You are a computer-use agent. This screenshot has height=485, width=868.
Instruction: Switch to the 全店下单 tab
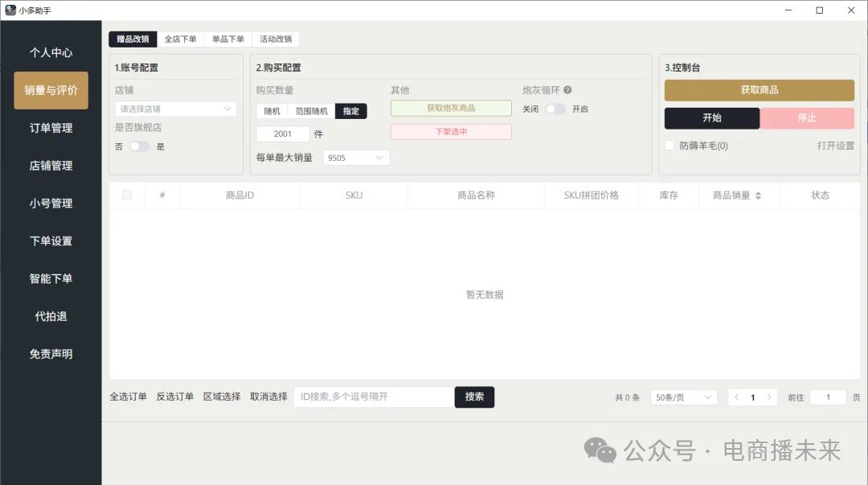[180, 39]
